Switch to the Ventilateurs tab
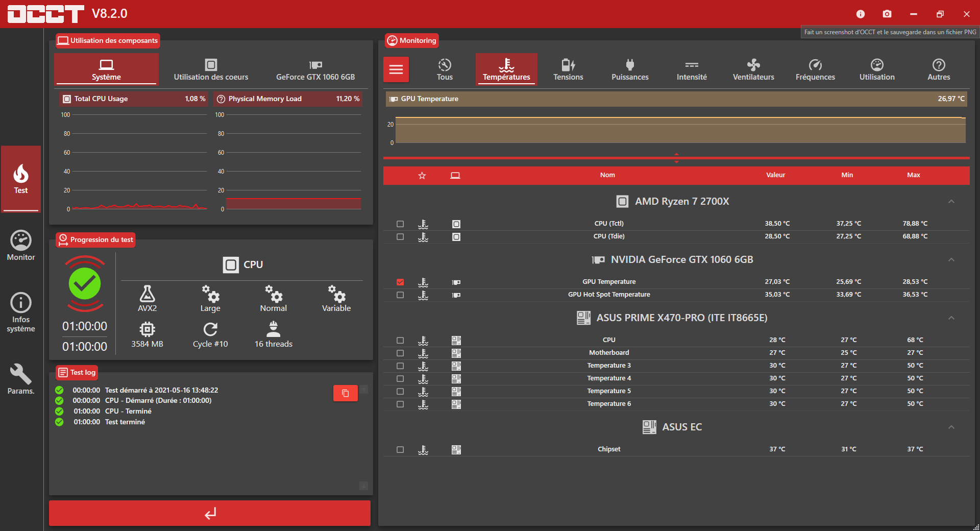 pyautogui.click(x=753, y=69)
